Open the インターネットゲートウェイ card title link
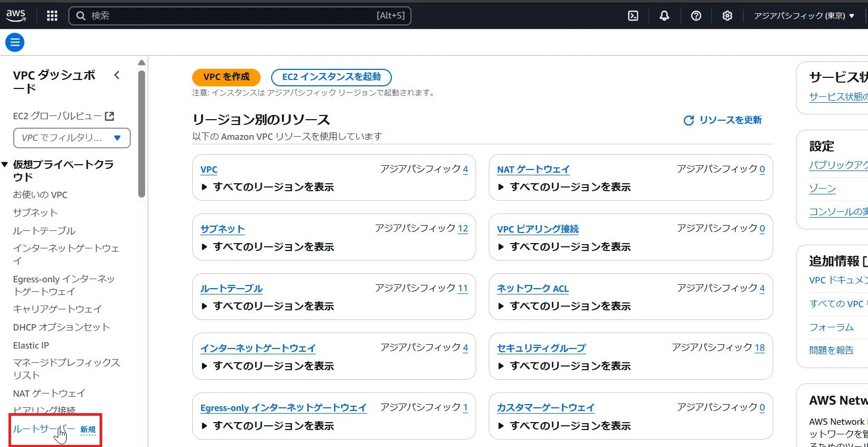The width and height of the screenshot is (868, 447). pos(258,348)
